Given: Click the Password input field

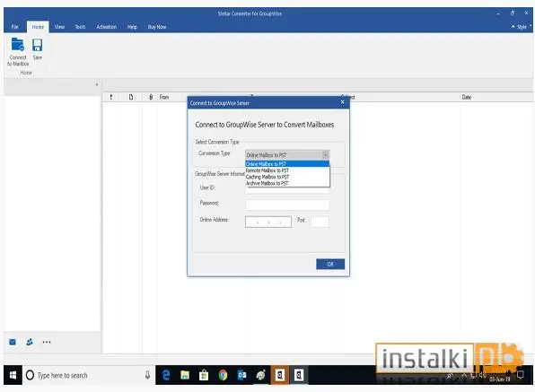Looking at the screenshot, I should click(x=287, y=205).
